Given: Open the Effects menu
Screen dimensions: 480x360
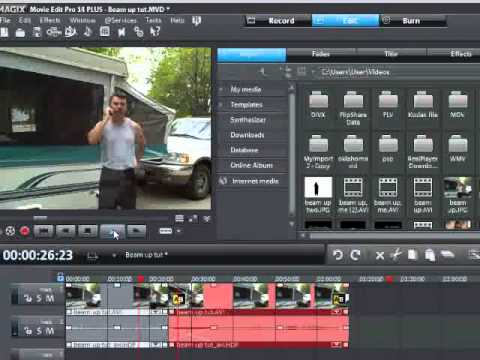Looking at the screenshot, I should coord(50,21).
